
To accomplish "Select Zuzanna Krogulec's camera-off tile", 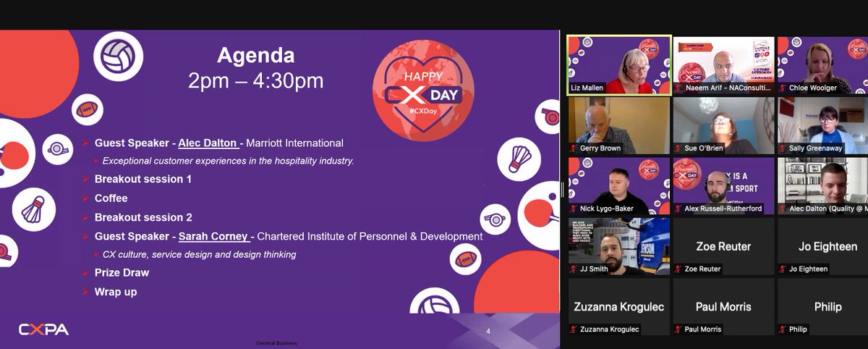I will pos(619,306).
